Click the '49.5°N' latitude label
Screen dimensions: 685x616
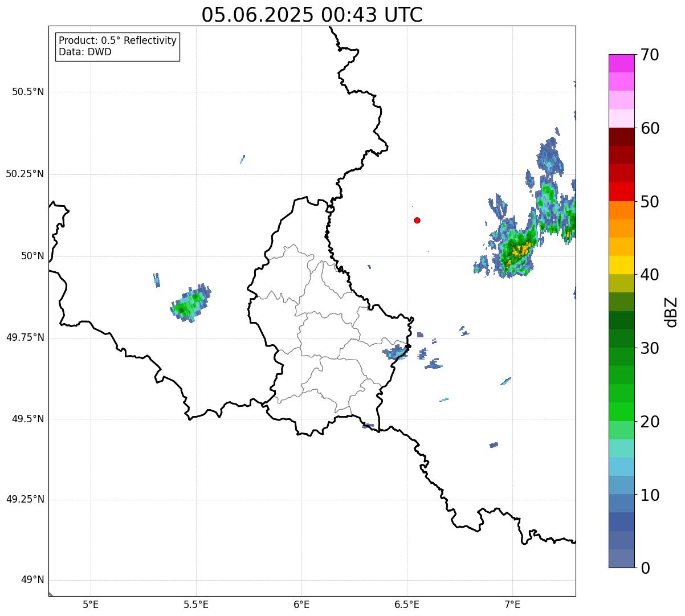(x=28, y=419)
